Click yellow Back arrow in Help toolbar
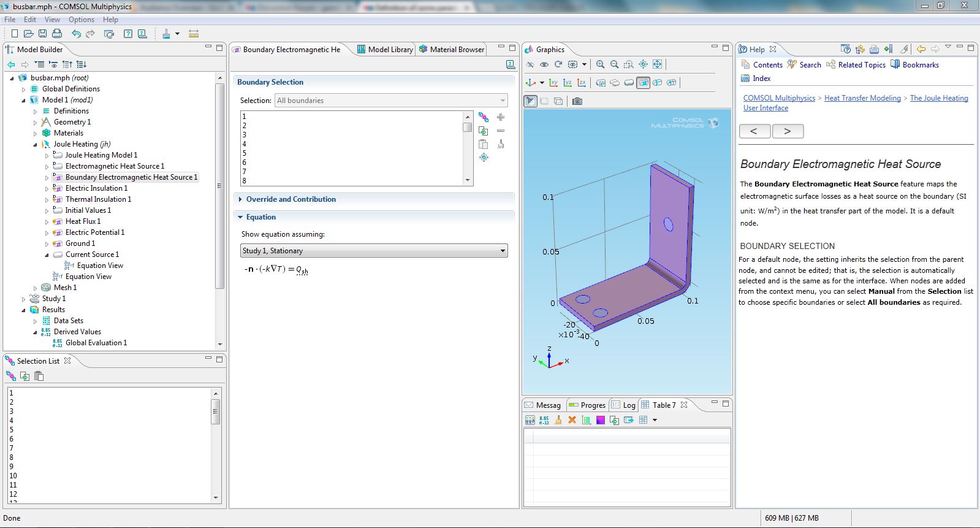This screenshot has height=528, width=980. pos(921,49)
